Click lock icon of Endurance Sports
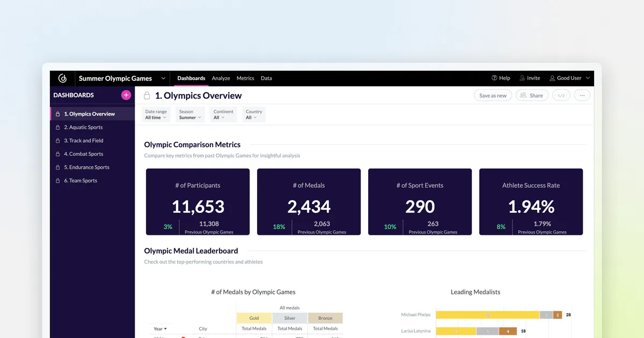644x338 pixels. point(58,167)
